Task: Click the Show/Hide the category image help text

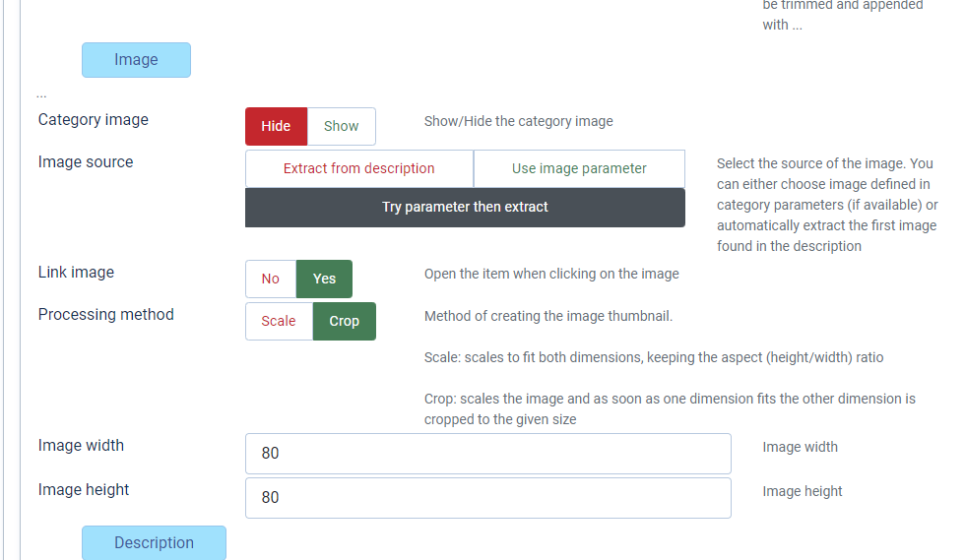Action: (518, 121)
